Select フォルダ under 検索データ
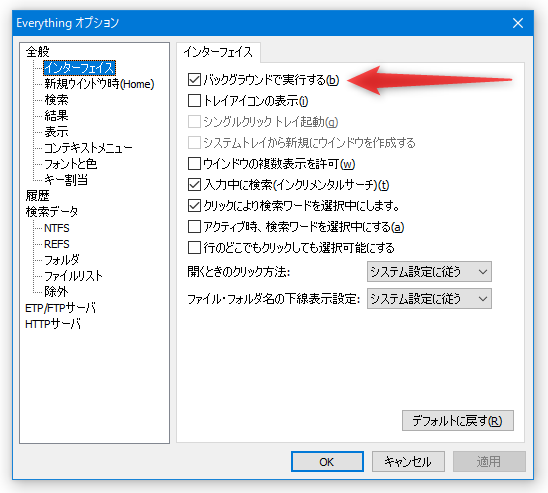The image size is (548, 493). coord(62,260)
